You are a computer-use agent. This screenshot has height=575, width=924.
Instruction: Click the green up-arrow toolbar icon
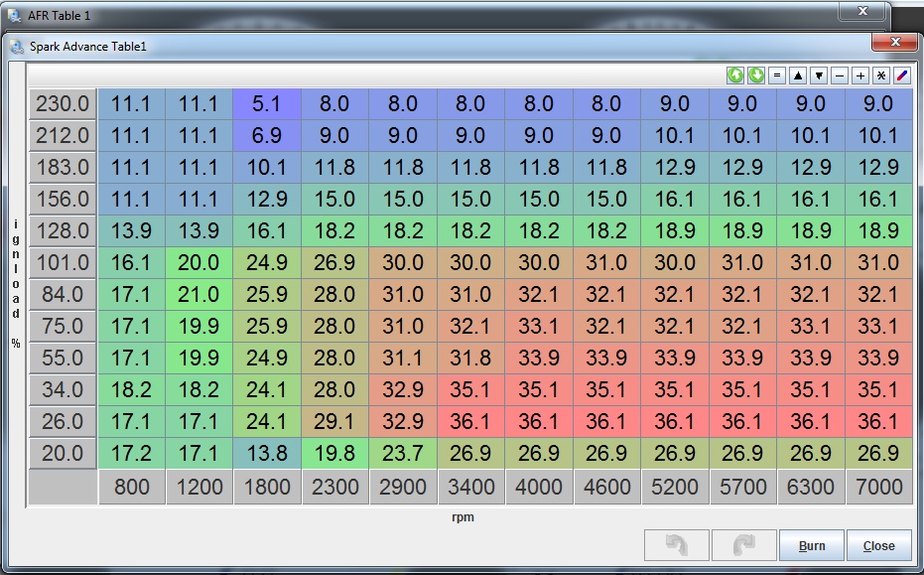(x=735, y=75)
